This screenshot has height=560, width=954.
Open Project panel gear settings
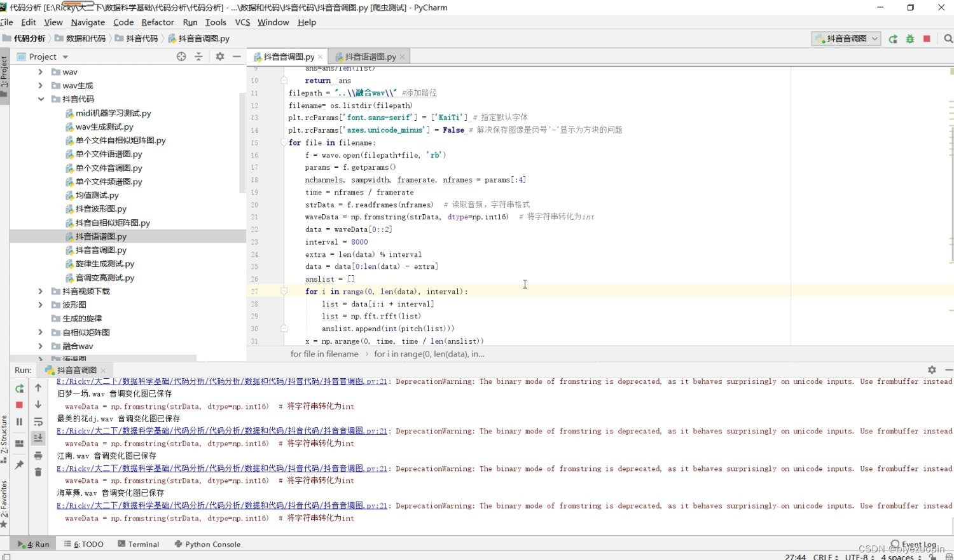(219, 57)
